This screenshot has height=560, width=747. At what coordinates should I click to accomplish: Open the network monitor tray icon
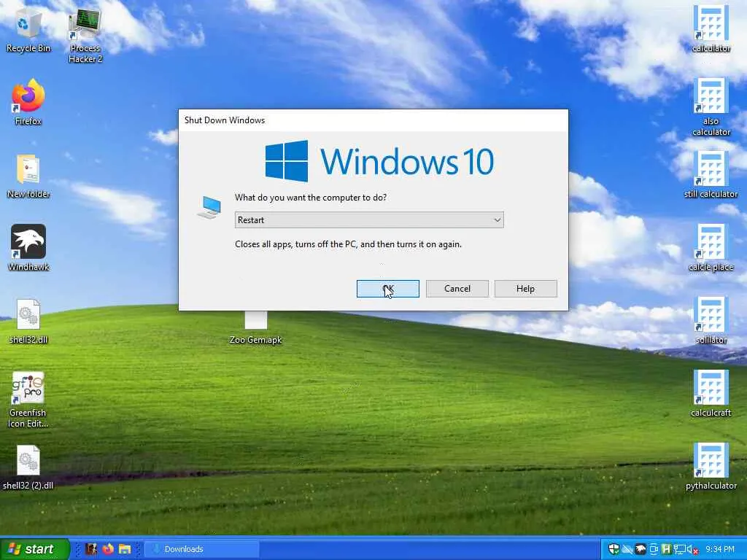coord(679,549)
